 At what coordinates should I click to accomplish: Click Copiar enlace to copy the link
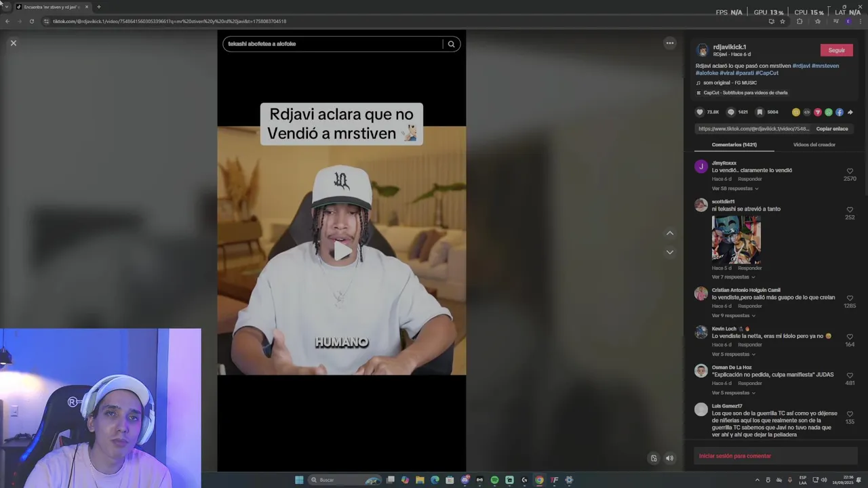click(x=831, y=129)
